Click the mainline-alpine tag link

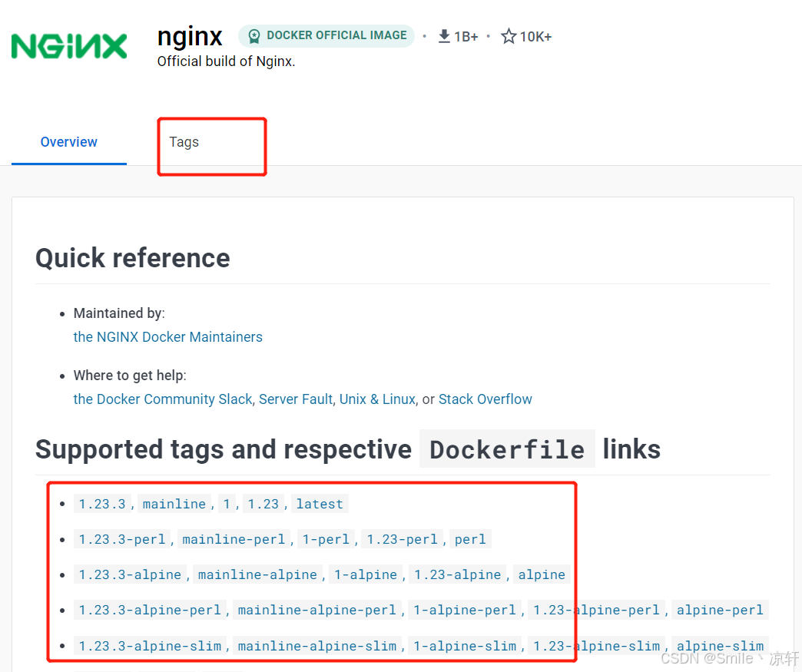click(x=258, y=574)
